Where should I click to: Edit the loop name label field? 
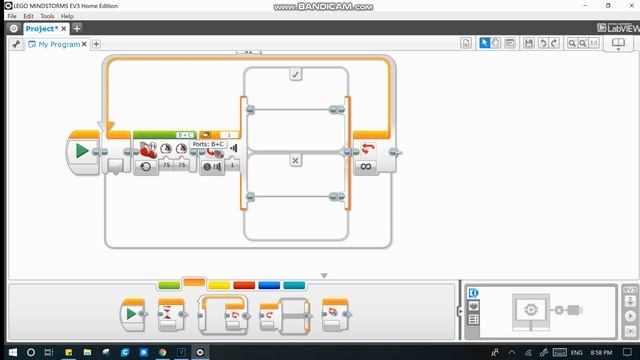(x=248, y=53)
